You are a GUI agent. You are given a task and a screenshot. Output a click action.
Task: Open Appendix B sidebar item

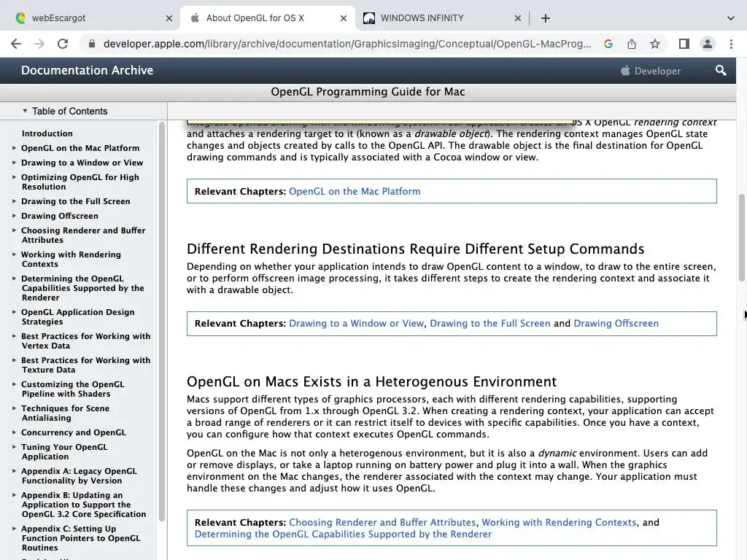point(83,505)
